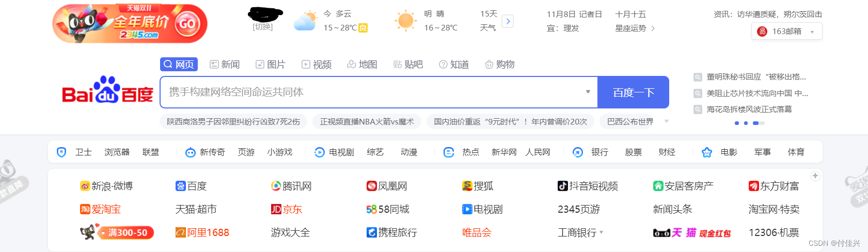This screenshot has height=252, width=868.
Task: Click the 满300-50 Tmall promo badge
Action: coord(117,232)
